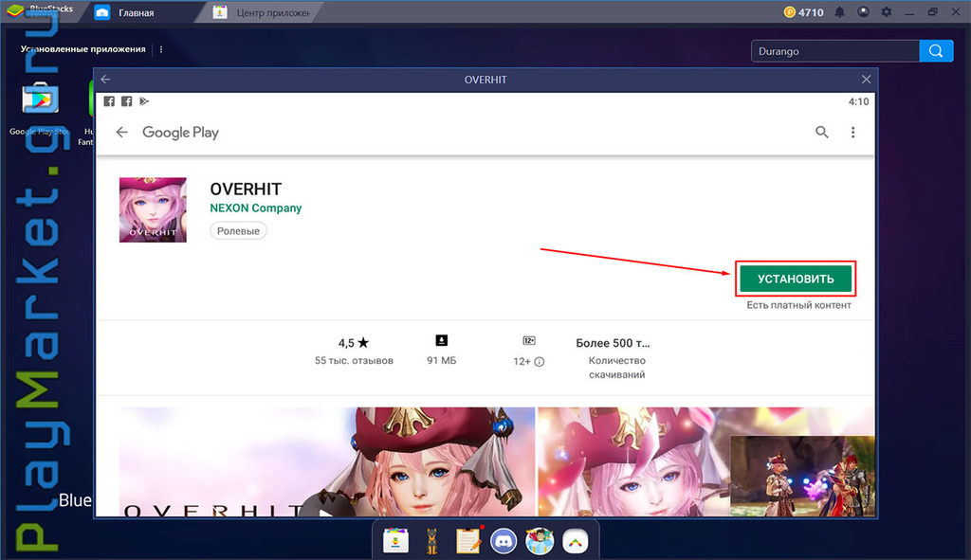Click the 12+ age rating info icon
The height and width of the screenshot is (560, 971).
(x=540, y=362)
